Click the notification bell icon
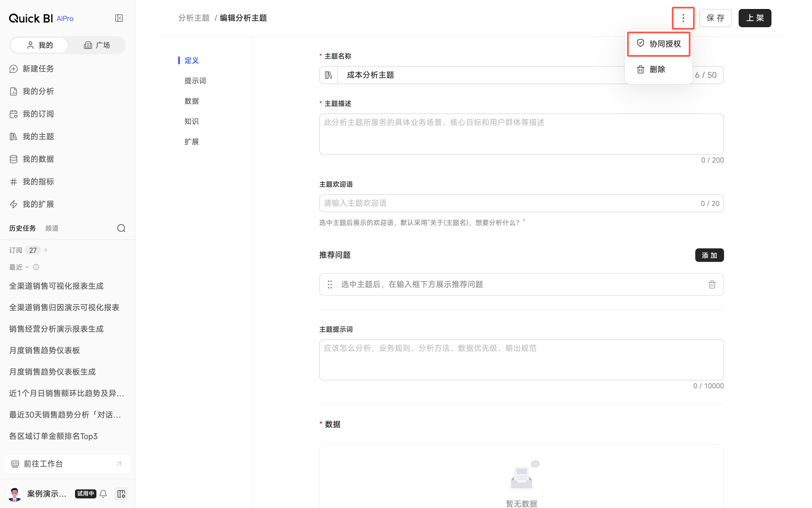Screen dimensions: 812x508 103,494
